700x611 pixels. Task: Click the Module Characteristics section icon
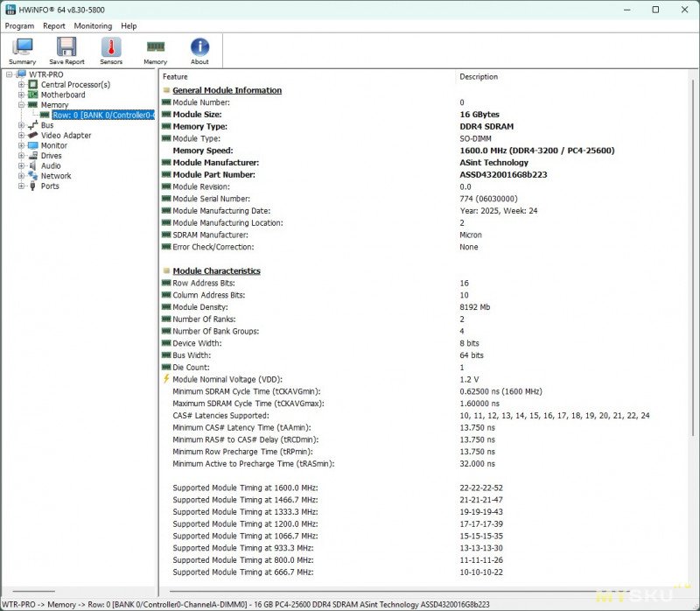coord(166,270)
